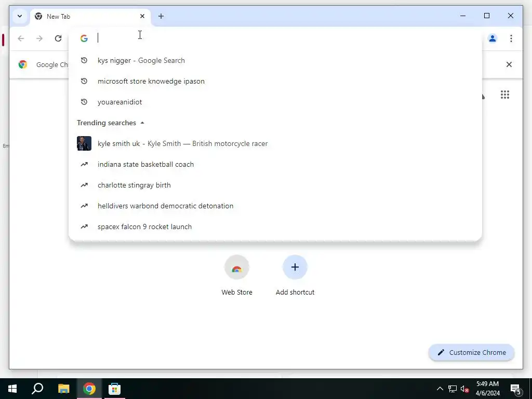The image size is (532, 399).
Task: Collapse the Trending searches section
Action: pos(142,123)
